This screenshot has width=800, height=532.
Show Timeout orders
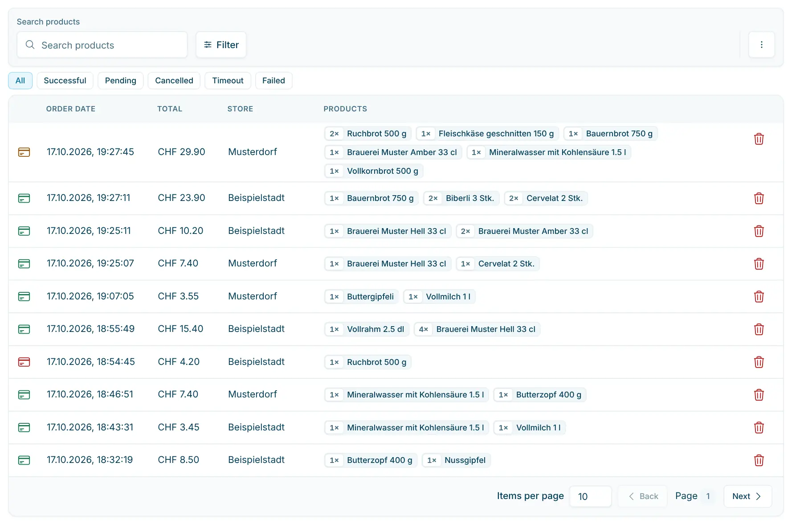click(x=228, y=81)
